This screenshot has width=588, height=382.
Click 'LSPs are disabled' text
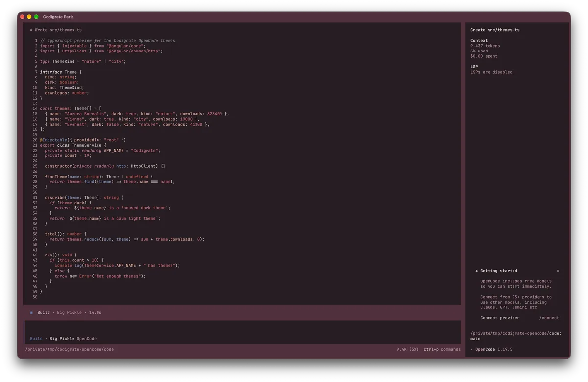click(x=491, y=72)
